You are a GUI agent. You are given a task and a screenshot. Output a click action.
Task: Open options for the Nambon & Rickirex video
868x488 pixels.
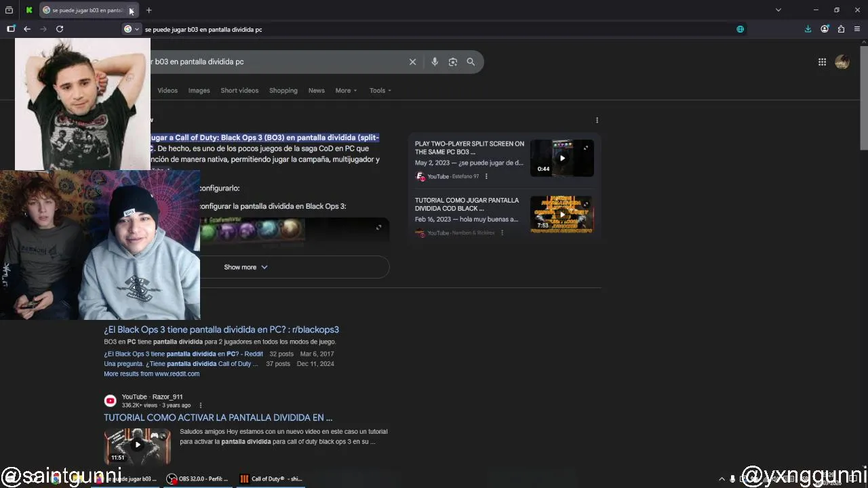502,232
